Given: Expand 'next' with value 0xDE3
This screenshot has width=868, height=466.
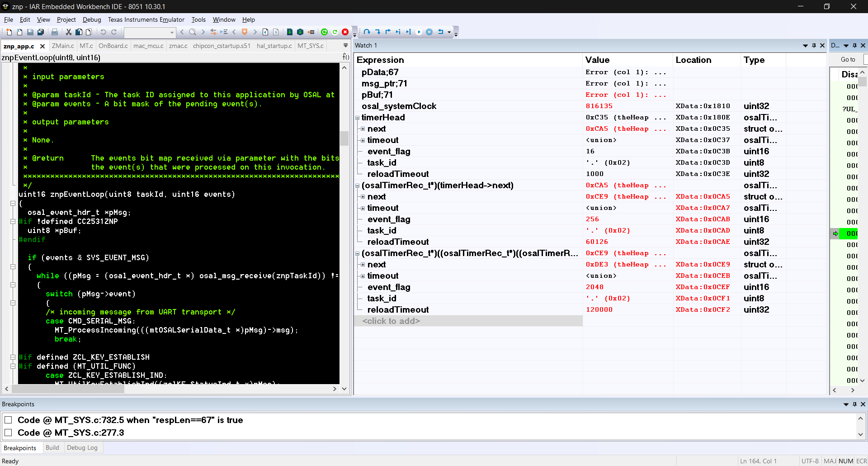Looking at the screenshot, I should point(363,265).
